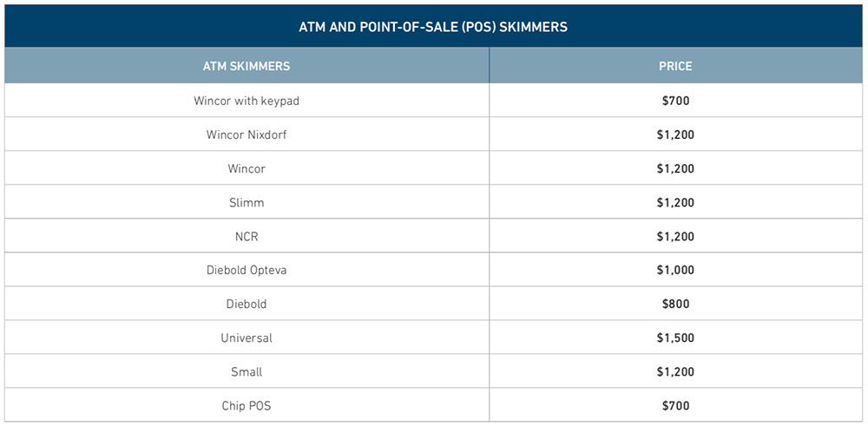Select the ATM SKIMMERS column header
This screenshot has height=426, width=868.
pyautogui.click(x=247, y=66)
